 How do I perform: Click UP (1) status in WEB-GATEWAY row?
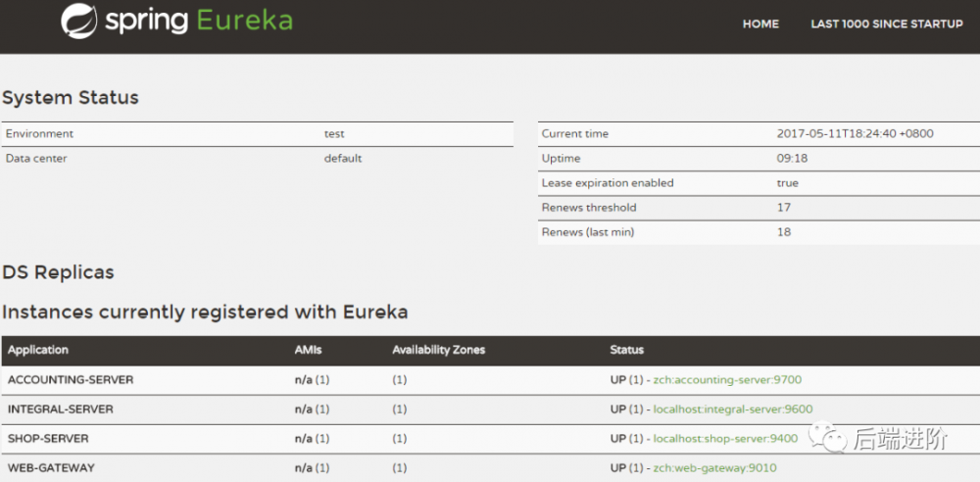626,468
